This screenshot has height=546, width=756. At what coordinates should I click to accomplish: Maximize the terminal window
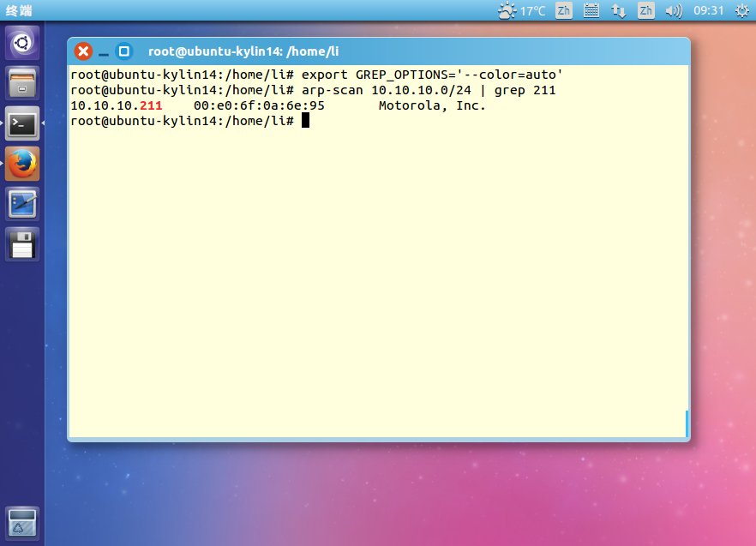(x=124, y=51)
